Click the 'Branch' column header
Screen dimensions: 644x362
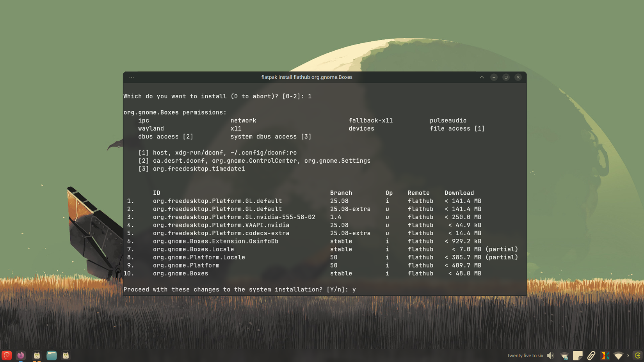(341, 193)
